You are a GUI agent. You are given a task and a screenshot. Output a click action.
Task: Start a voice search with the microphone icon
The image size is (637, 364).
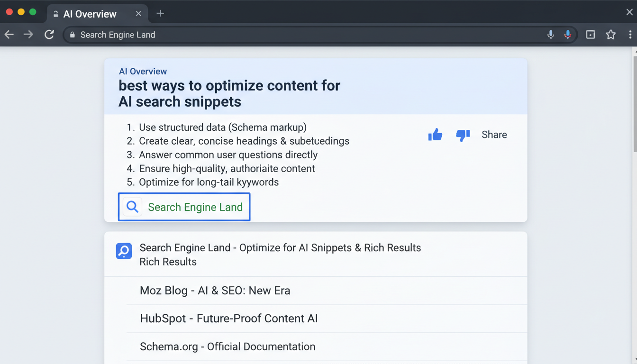tap(551, 35)
